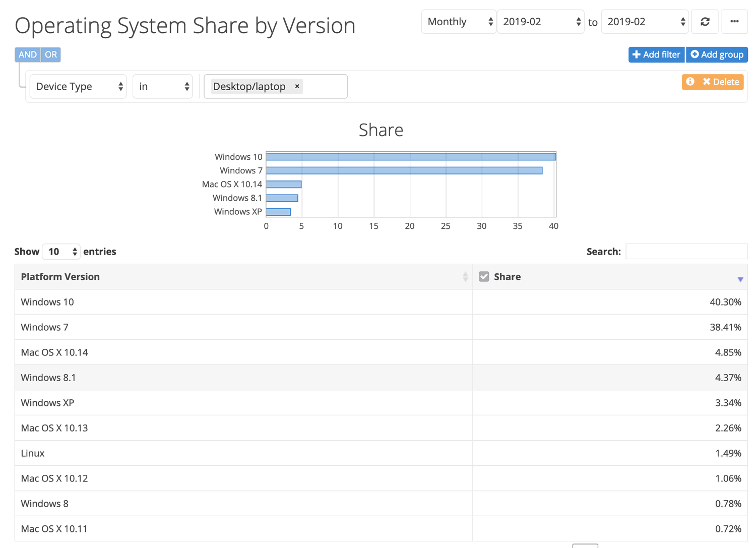
Task: Remove the Desktop/laptop filter tag
Action: pos(297,86)
